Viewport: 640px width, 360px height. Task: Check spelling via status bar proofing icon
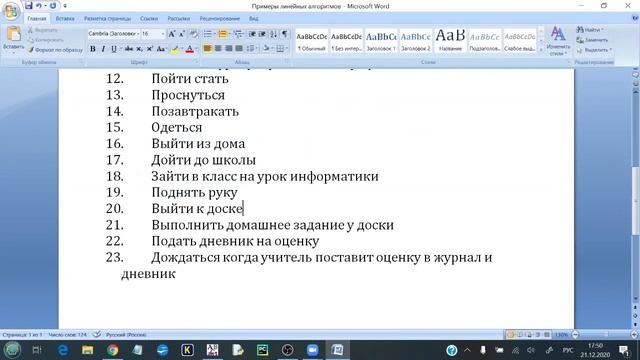96,335
